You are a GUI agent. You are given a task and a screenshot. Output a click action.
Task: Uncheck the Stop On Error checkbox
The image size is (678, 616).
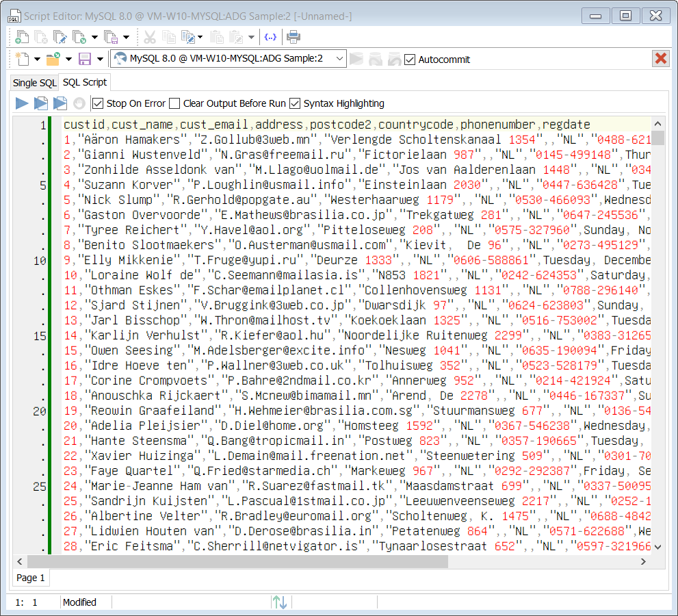click(97, 103)
